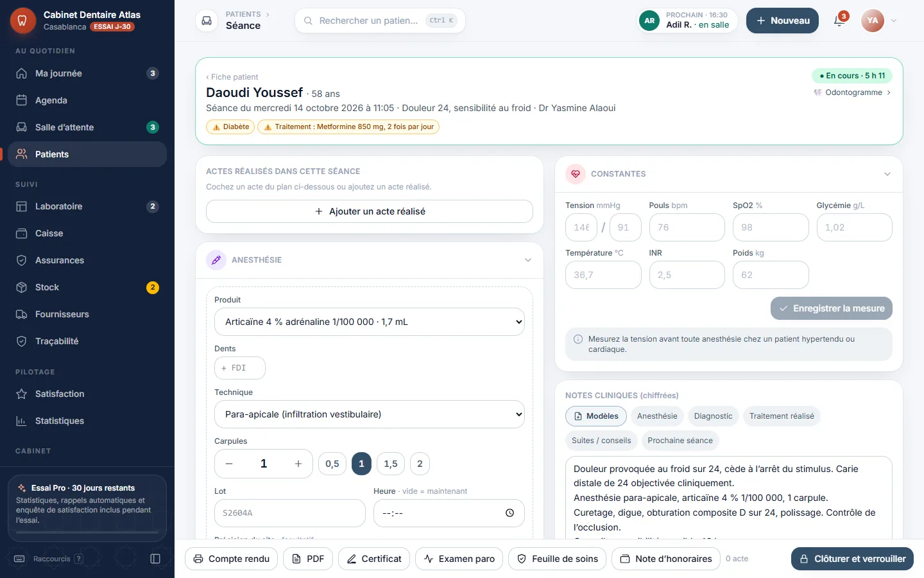Click the AR avatar of next patient
This screenshot has height=578, width=924.
(x=649, y=21)
